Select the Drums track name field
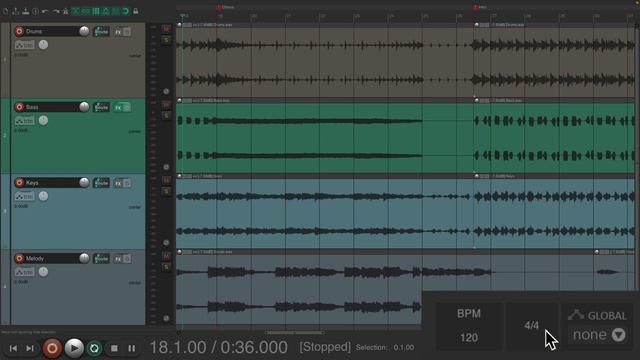Screen dimensions: 640x360 coord(51,31)
